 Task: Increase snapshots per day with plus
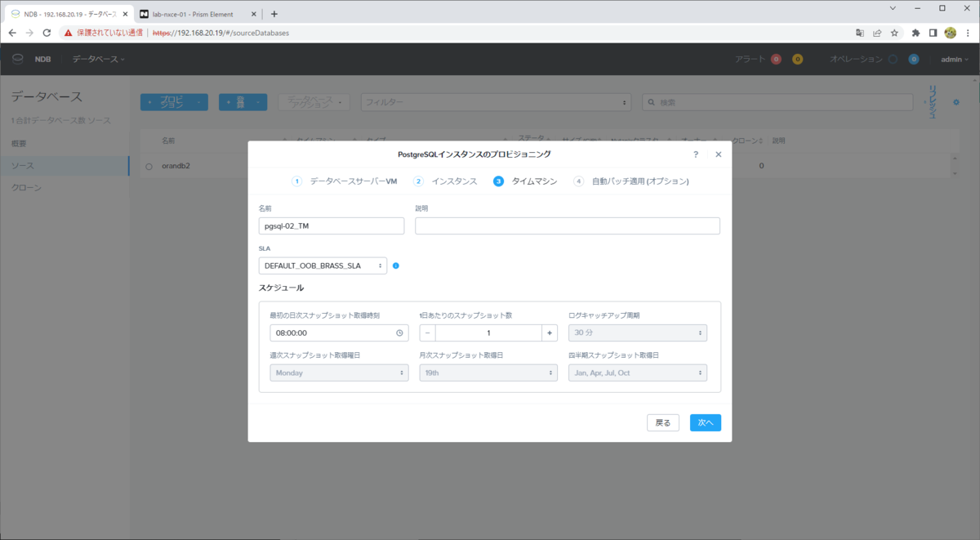coord(550,332)
